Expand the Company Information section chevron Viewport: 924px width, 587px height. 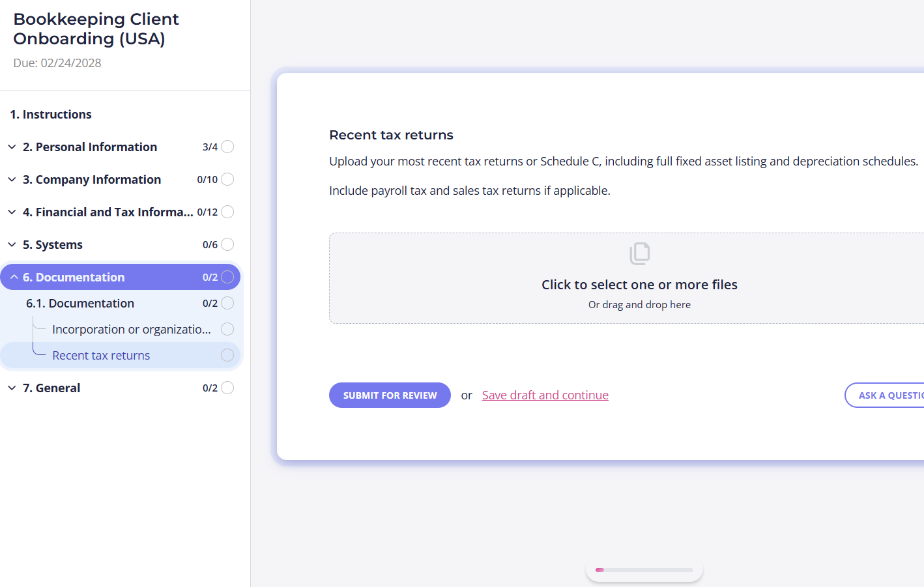[12, 179]
